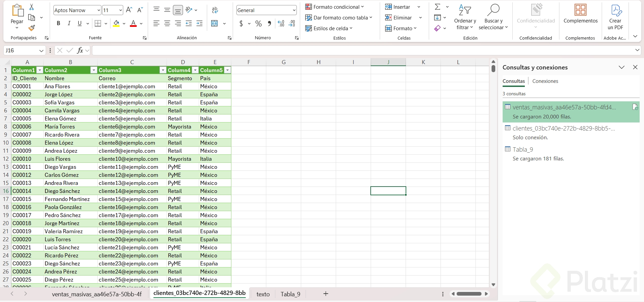Increase decimal places

pos(281,23)
